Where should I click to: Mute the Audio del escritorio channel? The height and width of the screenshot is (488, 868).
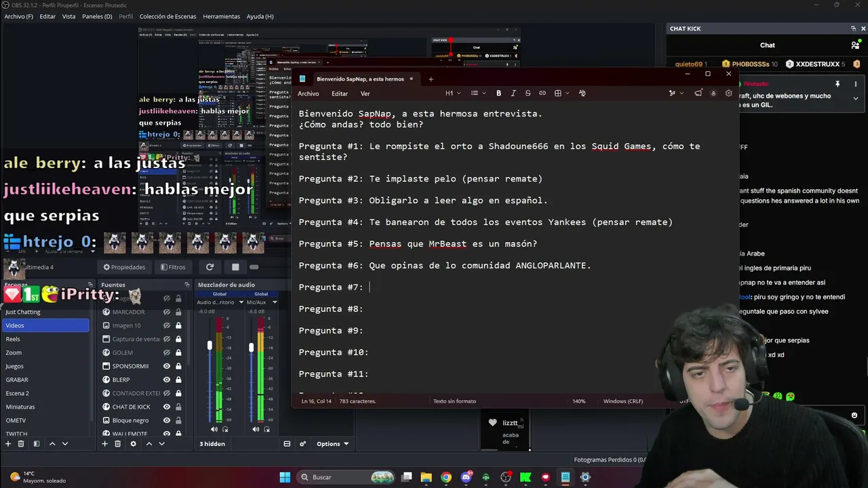click(214, 429)
